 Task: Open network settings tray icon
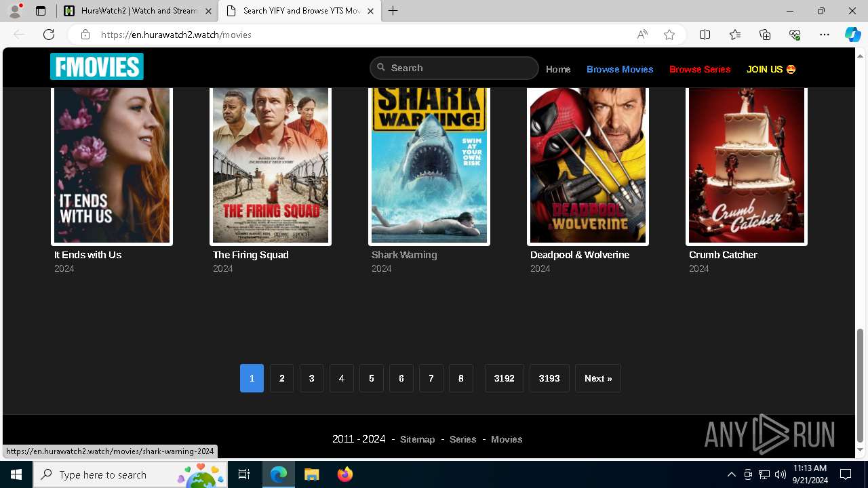[764, 474]
